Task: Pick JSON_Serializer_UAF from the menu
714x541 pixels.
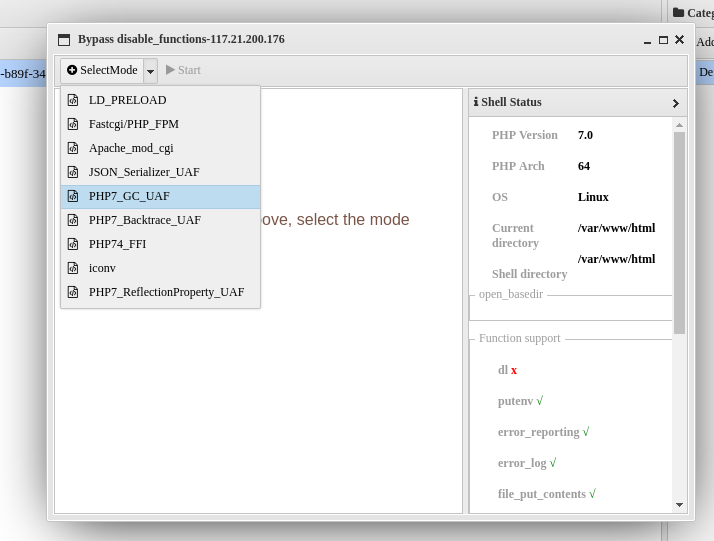Action: point(160,172)
